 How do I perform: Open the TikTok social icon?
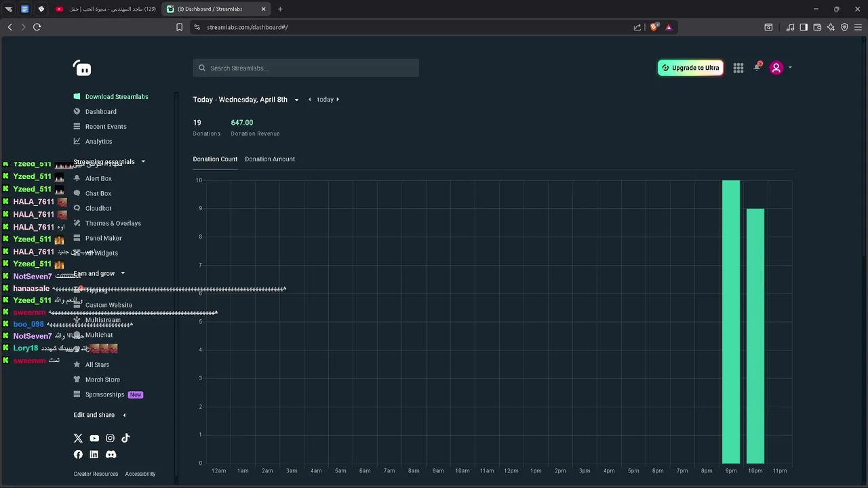tap(125, 438)
